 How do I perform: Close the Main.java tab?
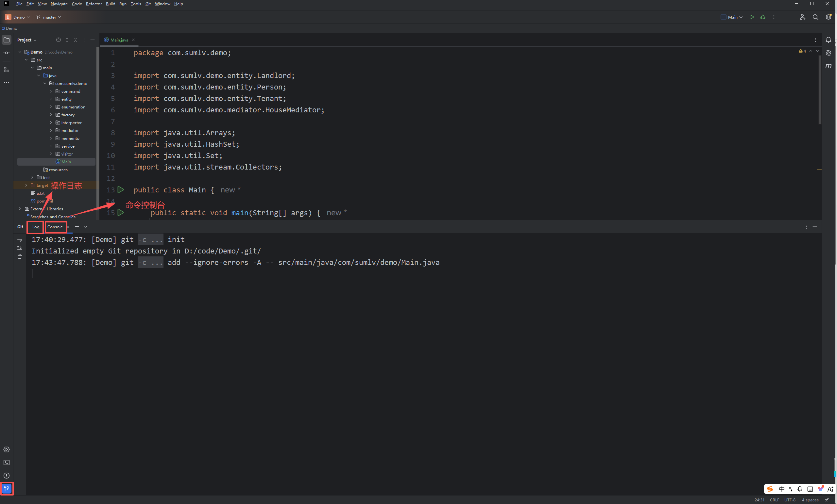click(x=133, y=40)
